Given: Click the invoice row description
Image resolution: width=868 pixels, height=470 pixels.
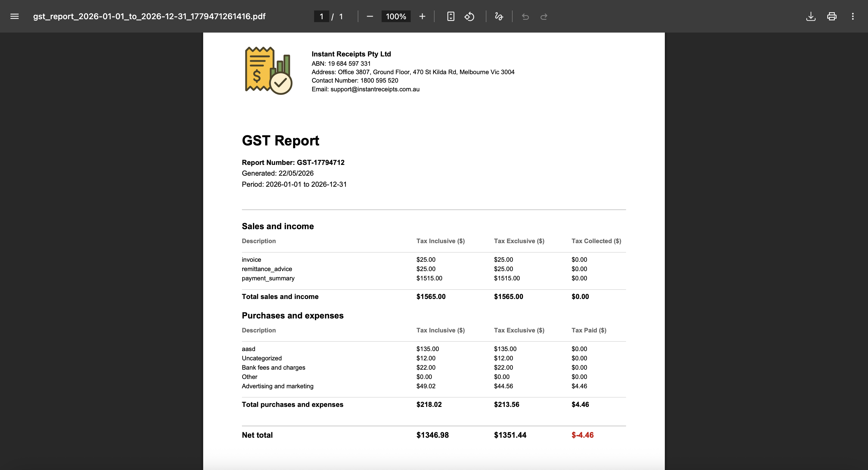Looking at the screenshot, I should (251, 260).
